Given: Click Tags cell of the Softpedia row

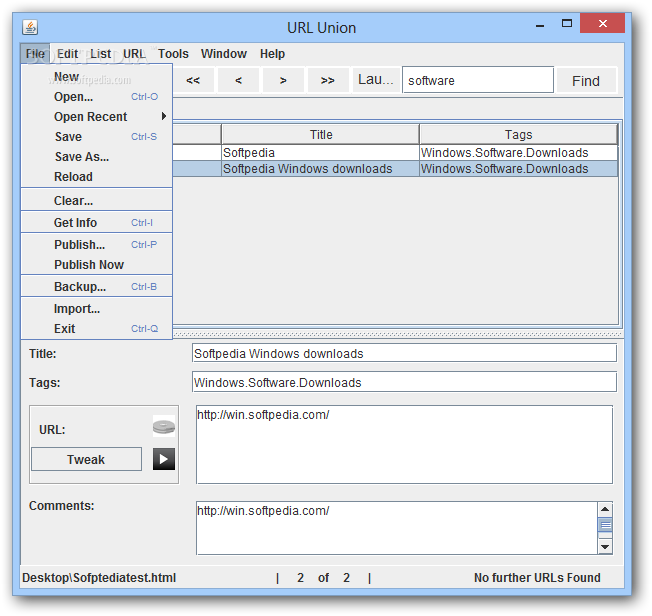Looking at the screenshot, I should tap(519, 153).
